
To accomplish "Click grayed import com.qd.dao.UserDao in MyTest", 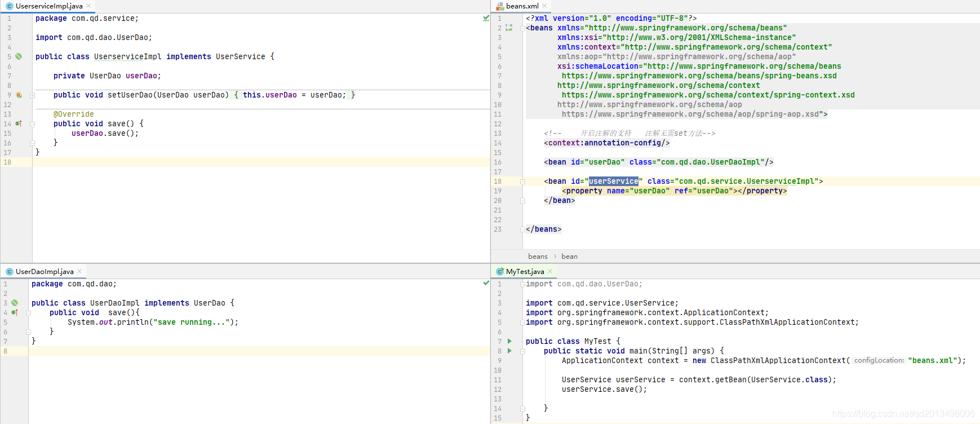I will click(584, 284).
